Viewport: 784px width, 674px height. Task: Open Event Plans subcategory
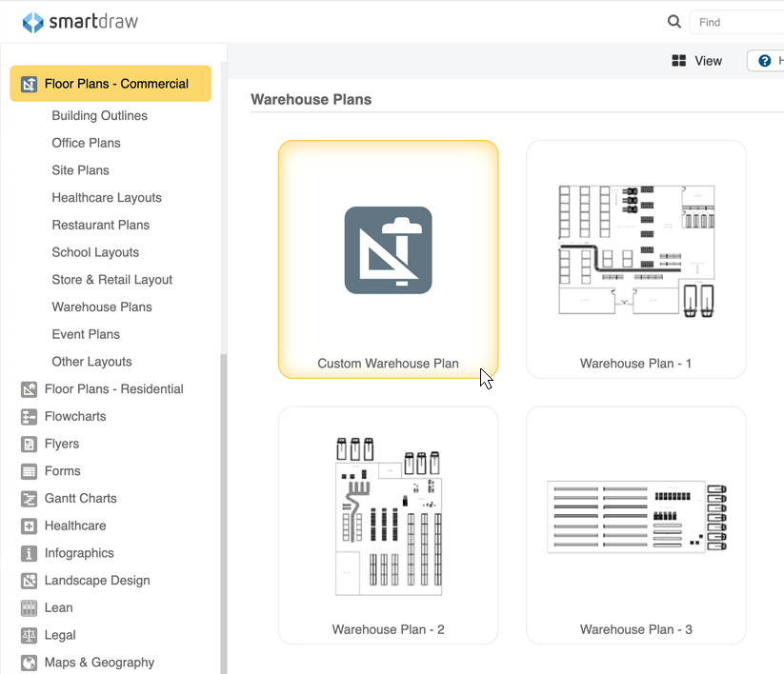pos(86,334)
